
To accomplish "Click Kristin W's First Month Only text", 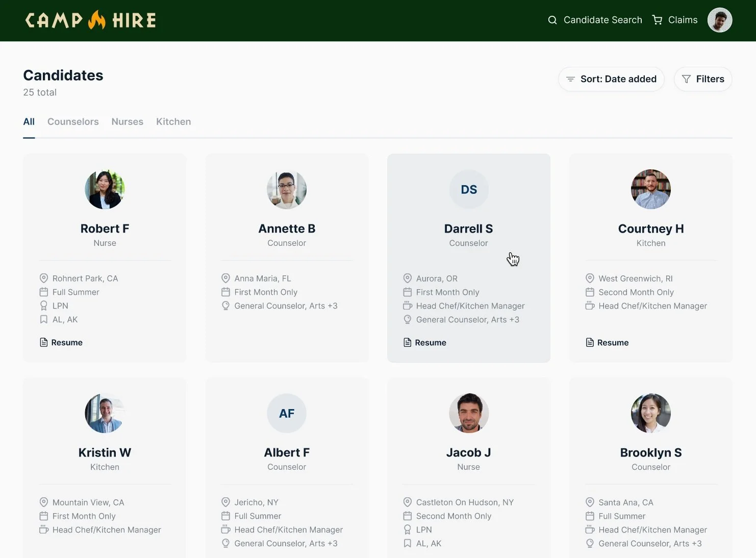I will point(84,516).
